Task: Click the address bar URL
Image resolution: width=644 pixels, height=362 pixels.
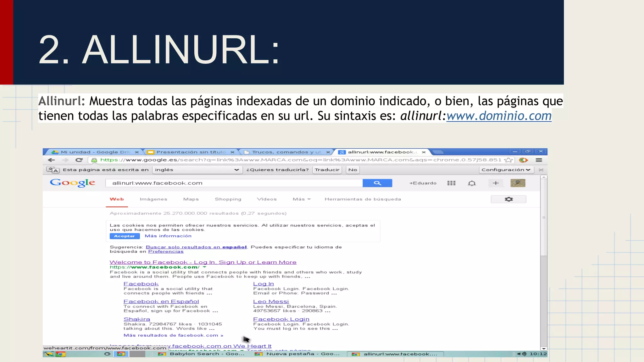Action: tap(301, 160)
